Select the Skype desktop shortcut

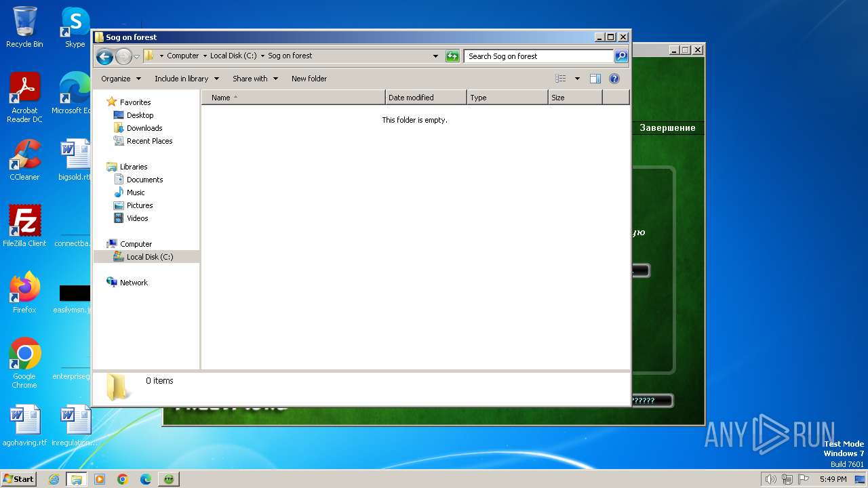click(x=75, y=27)
